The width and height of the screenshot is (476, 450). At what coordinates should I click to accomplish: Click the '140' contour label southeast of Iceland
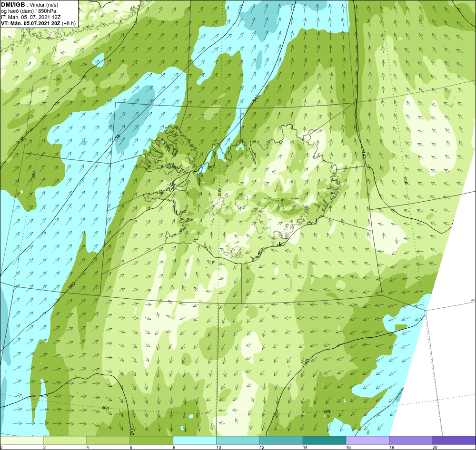point(306,362)
